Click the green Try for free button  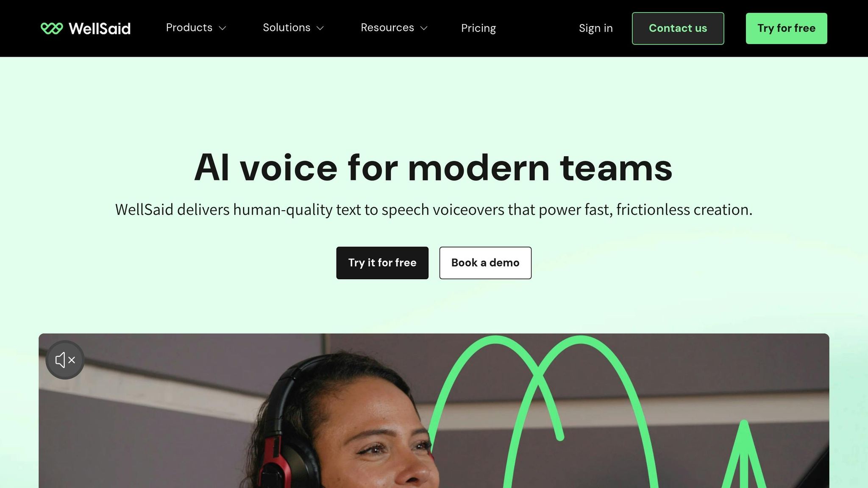click(x=787, y=28)
